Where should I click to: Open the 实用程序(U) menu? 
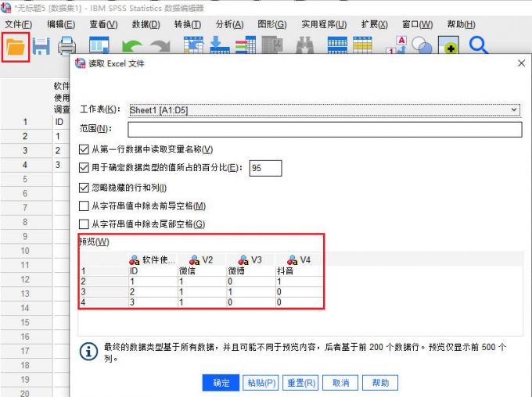coord(324,24)
